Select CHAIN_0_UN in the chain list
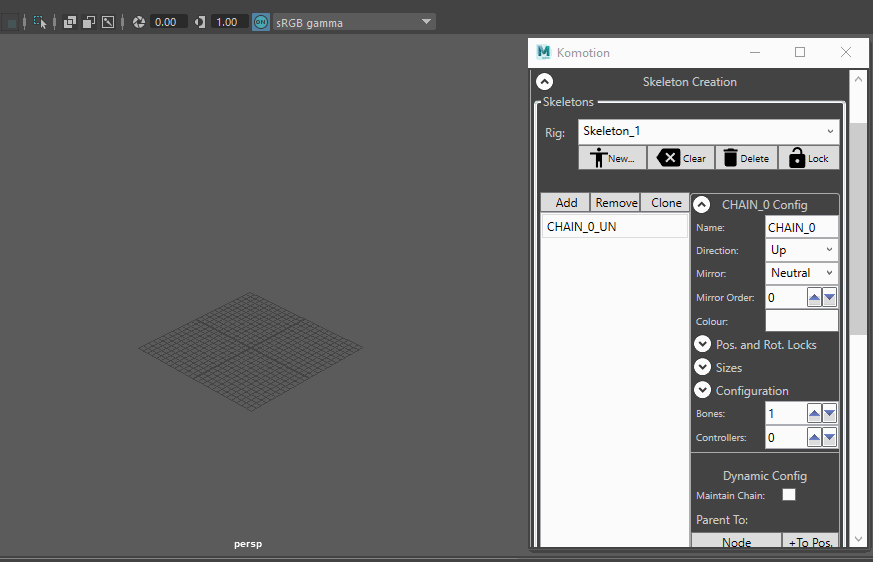873x562 pixels. 615,227
